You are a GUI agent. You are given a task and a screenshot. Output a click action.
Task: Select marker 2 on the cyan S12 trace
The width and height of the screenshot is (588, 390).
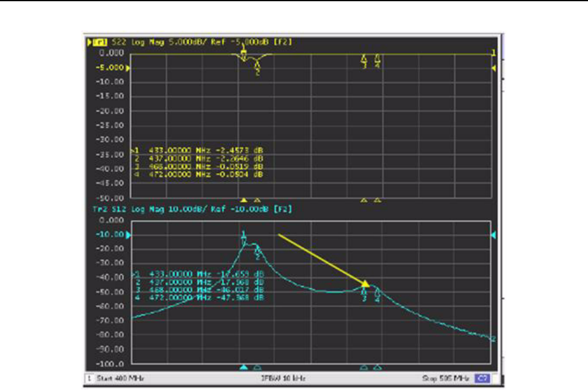point(257,250)
